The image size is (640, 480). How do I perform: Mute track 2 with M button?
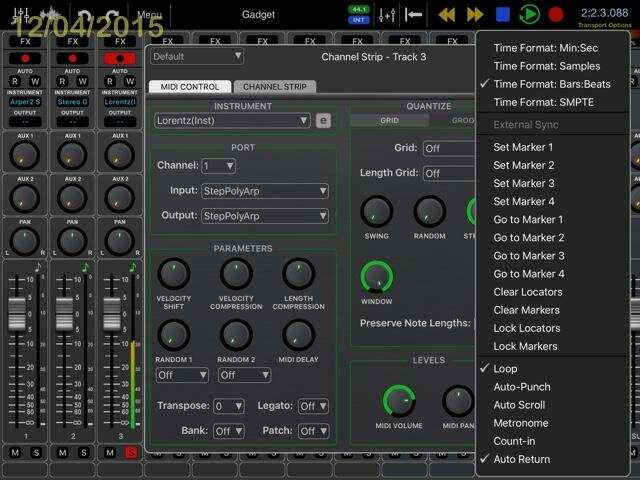point(62,452)
